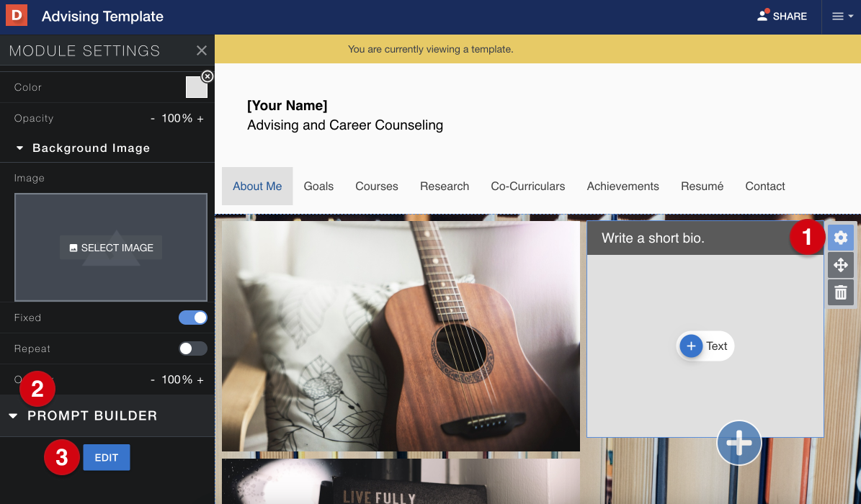Open the Research tab
Viewport: 861px width, 504px height.
point(445,186)
